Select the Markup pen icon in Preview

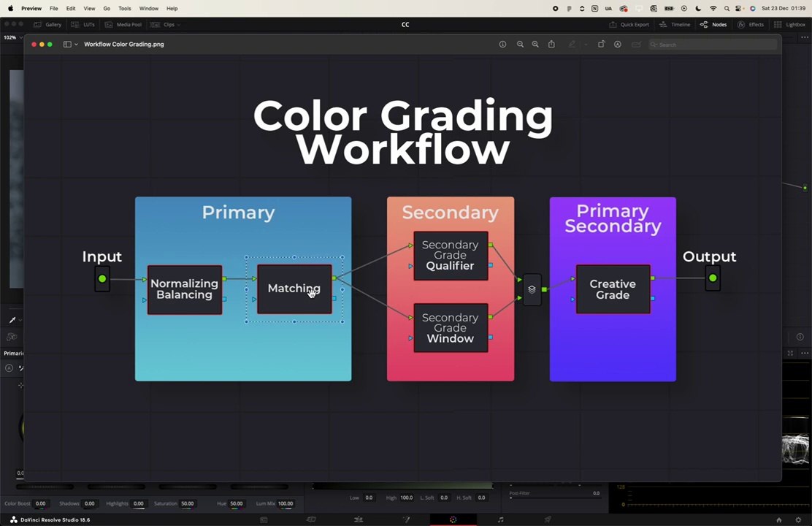point(572,45)
